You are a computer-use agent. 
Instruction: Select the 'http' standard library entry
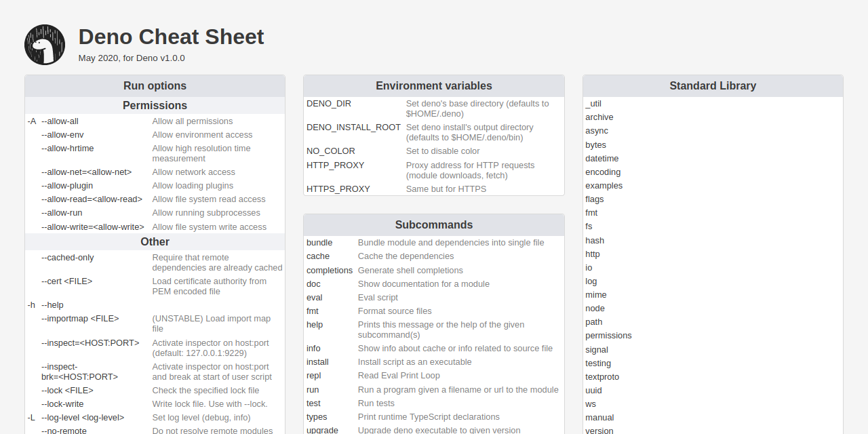pyautogui.click(x=592, y=254)
